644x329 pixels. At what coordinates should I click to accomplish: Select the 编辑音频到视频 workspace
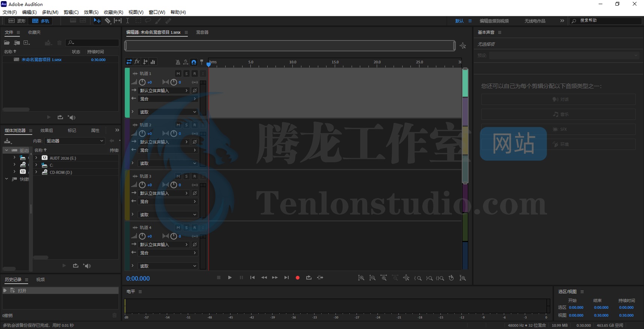point(494,21)
